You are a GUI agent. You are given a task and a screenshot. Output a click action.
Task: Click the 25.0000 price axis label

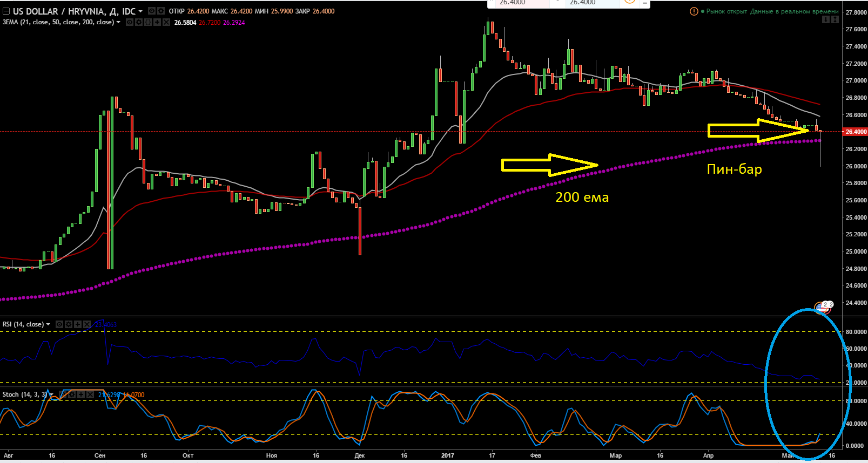856,251
